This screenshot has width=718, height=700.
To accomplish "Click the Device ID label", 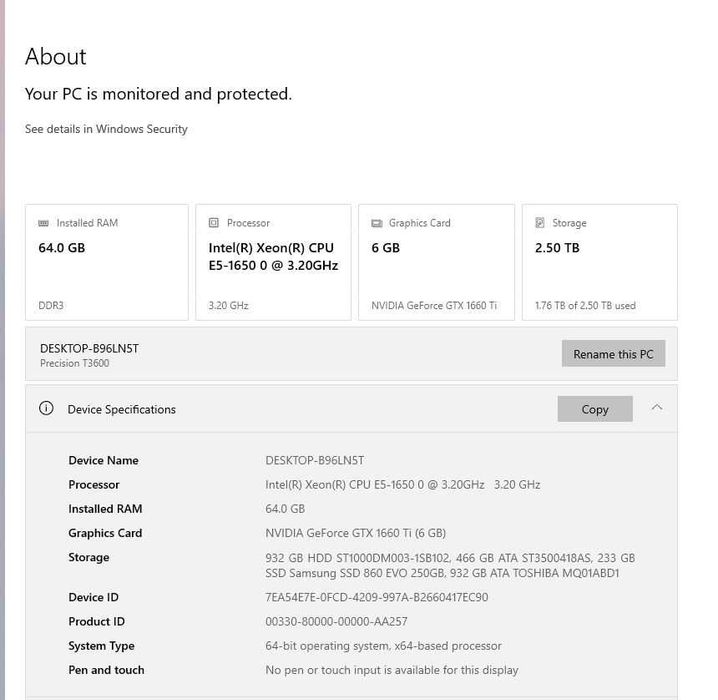I will pos(93,597).
